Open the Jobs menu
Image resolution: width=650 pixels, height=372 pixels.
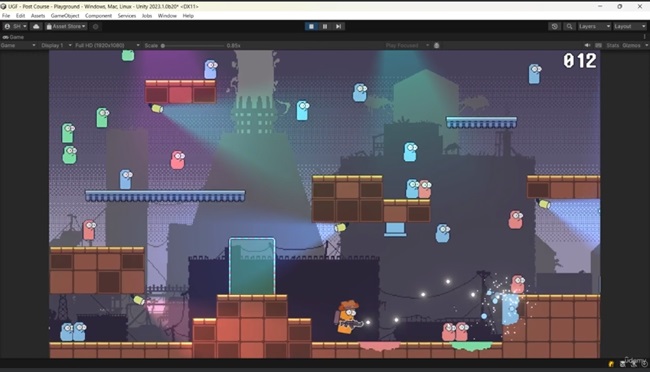pyautogui.click(x=147, y=16)
